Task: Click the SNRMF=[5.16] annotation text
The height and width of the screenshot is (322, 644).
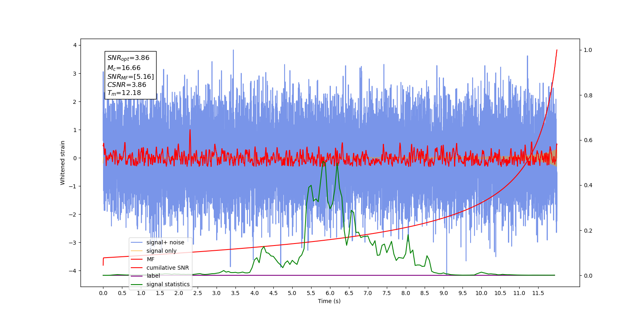Action: pos(130,76)
